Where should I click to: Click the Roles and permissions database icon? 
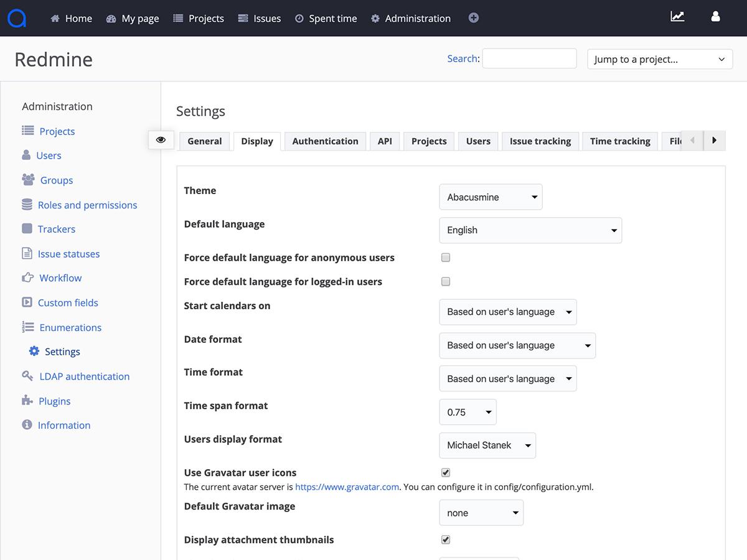coord(27,205)
